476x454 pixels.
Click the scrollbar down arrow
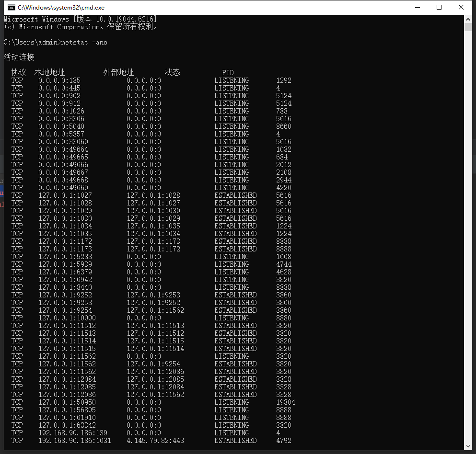pos(468,446)
